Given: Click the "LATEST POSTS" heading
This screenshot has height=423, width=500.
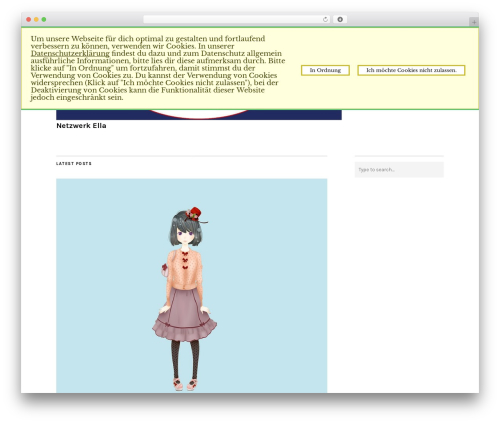Looking at the screenshot, I should [74, 163].
